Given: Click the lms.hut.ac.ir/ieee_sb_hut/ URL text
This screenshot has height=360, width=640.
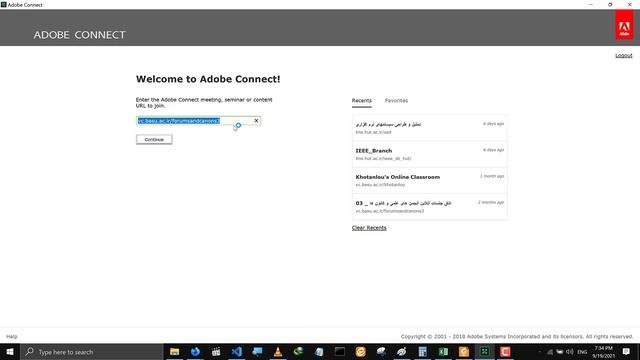Looking at the screenshot, I should tap(383, 158).
